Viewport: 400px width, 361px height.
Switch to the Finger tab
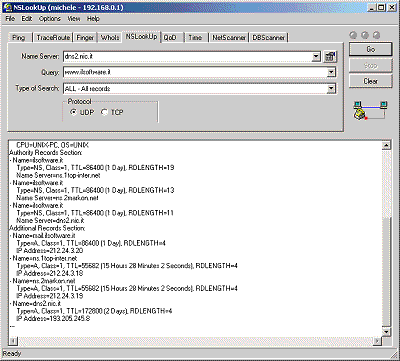coord(85,38)
